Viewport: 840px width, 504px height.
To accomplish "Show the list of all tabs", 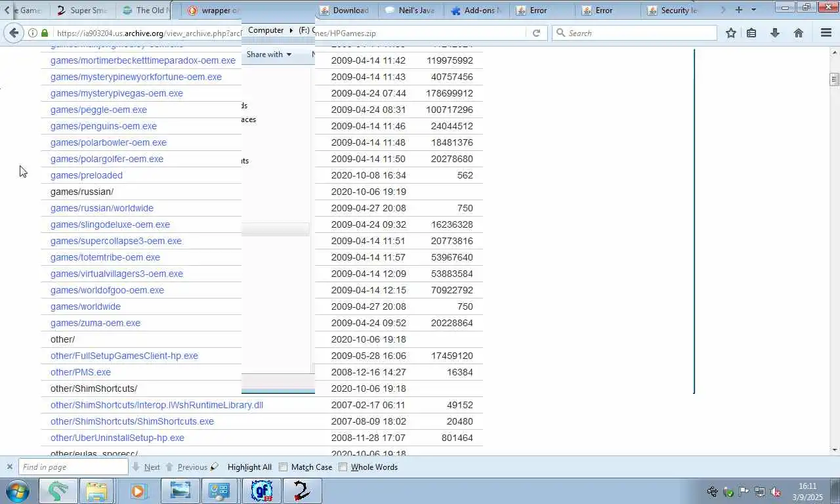I will tap(753, 10).
